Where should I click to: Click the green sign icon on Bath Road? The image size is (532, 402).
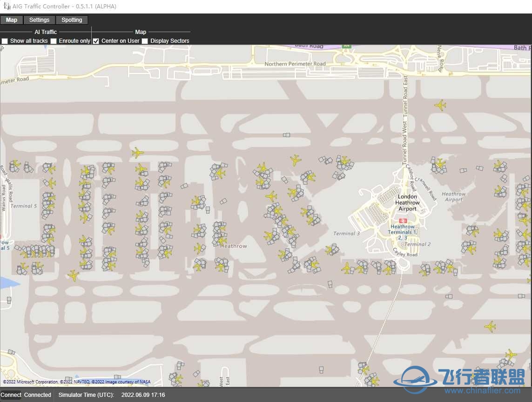coord(346,46)
